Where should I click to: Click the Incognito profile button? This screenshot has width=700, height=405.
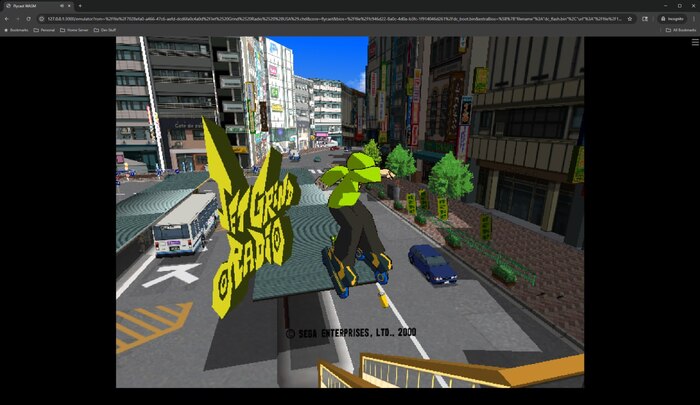point(672,18)
